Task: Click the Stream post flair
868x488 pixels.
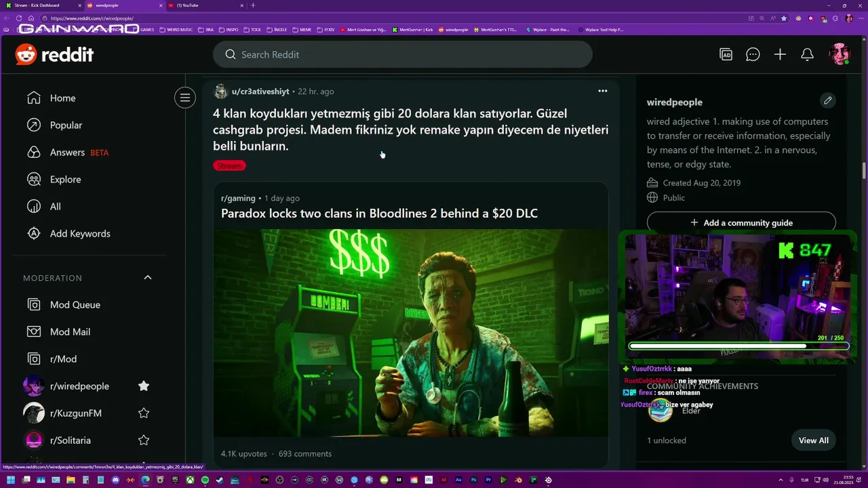Action: pos(229,165)
